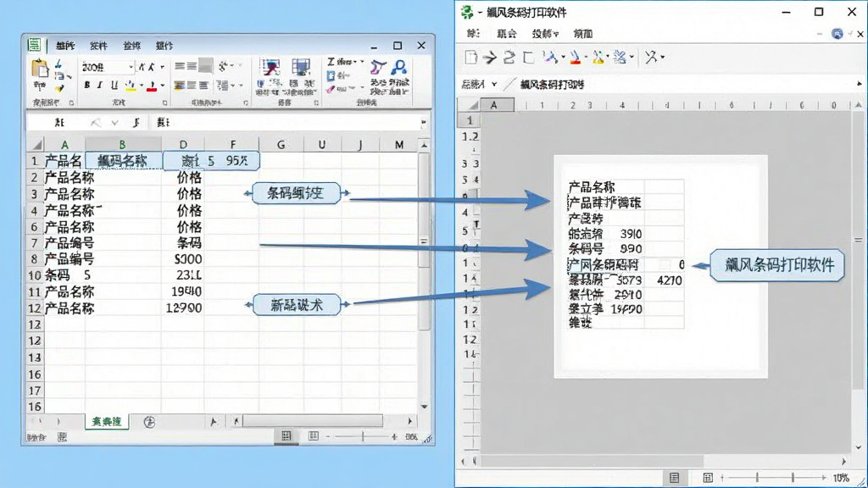Expand the red underline color dropdown in barcode toolbar

click(586, 57)
